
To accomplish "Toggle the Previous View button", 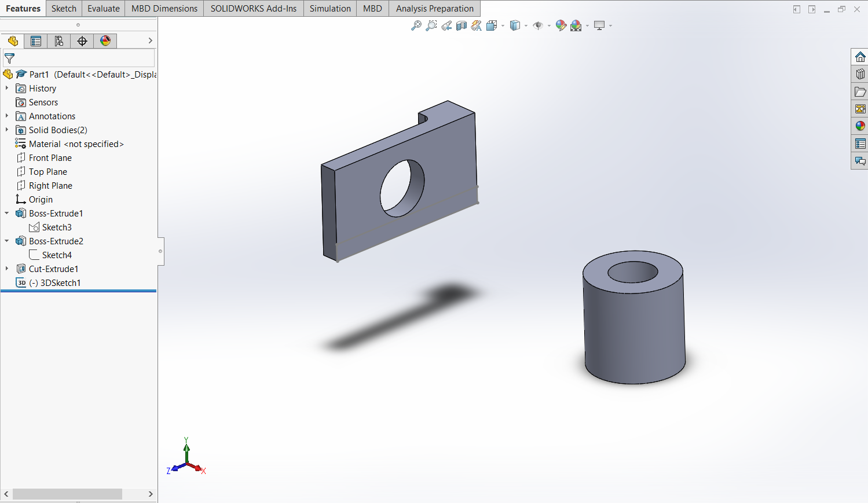I will pyautogui.click(x=446, y=25).
